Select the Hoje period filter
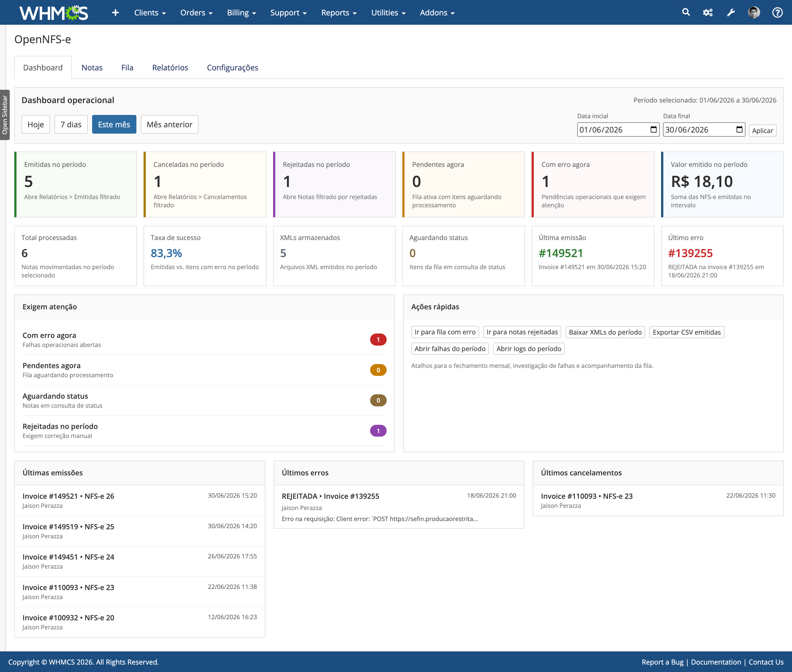The width and height of the screenshot is (792, 672). 36,124
